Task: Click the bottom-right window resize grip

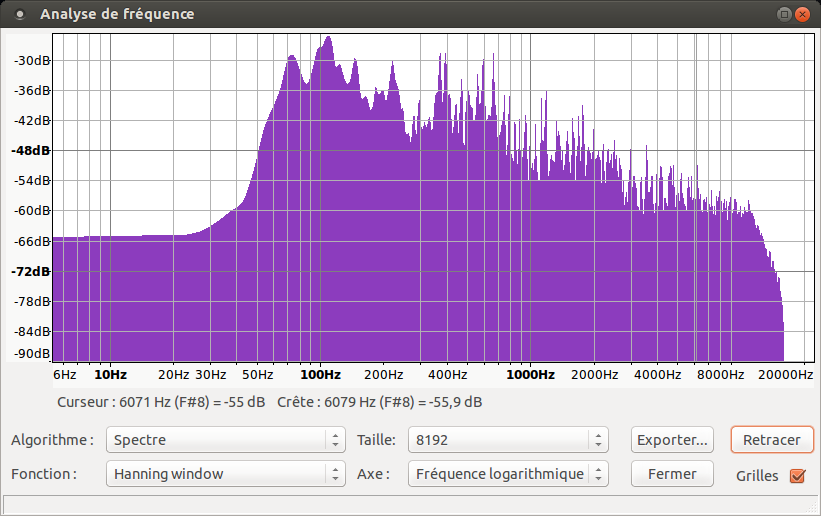Action: 813,508
